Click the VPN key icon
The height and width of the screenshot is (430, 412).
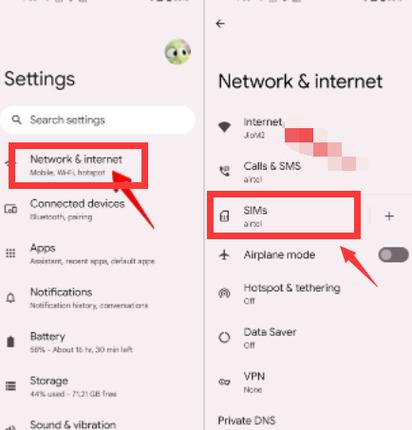pyautogui.click(x=224, y=382)
